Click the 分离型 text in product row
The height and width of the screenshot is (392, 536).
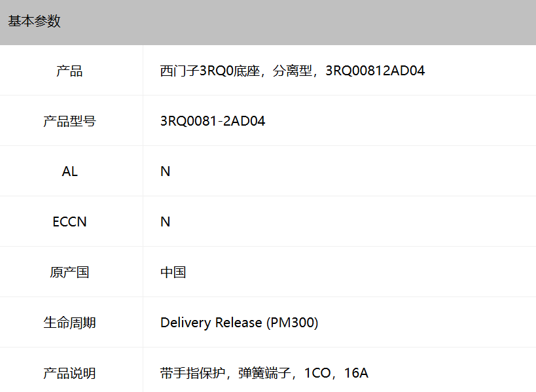coord(293,71)
